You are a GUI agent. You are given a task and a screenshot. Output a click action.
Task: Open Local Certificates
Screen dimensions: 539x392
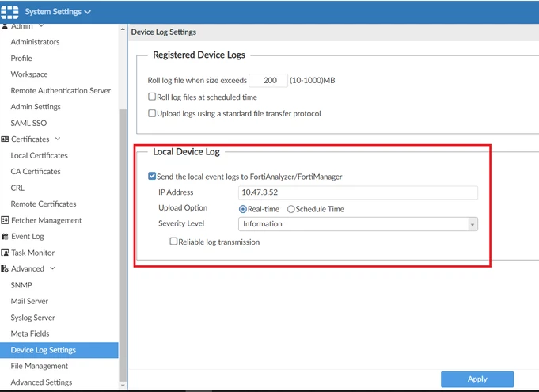point(40,155)
